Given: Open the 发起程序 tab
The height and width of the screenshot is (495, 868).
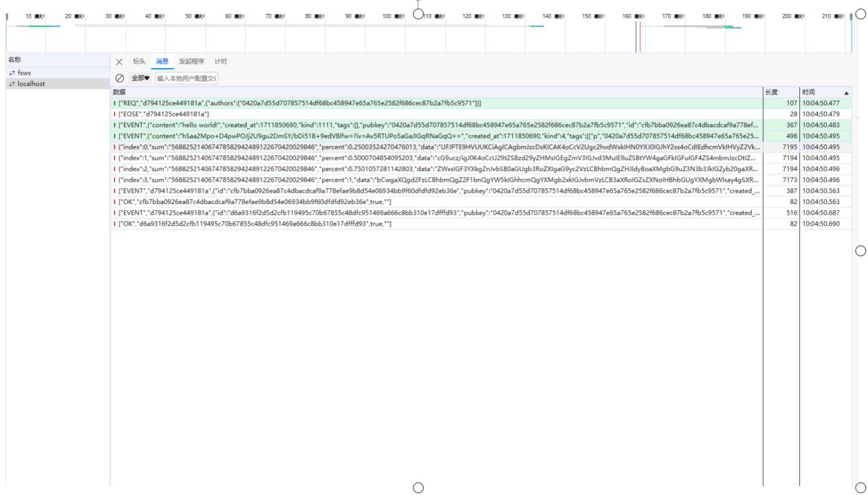Looking at the screenshot, I should 192,61.
